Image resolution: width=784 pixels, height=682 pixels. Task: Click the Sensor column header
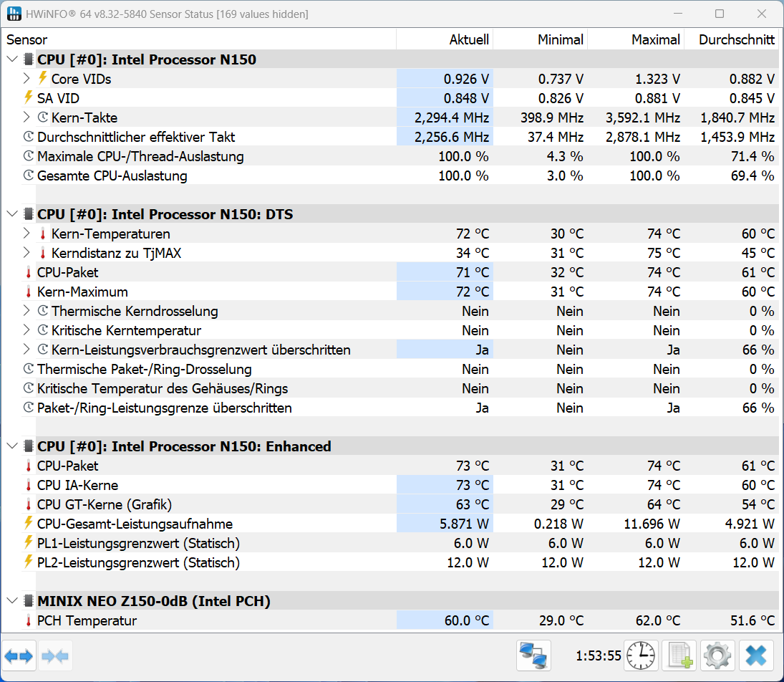[x=27, y=40]
